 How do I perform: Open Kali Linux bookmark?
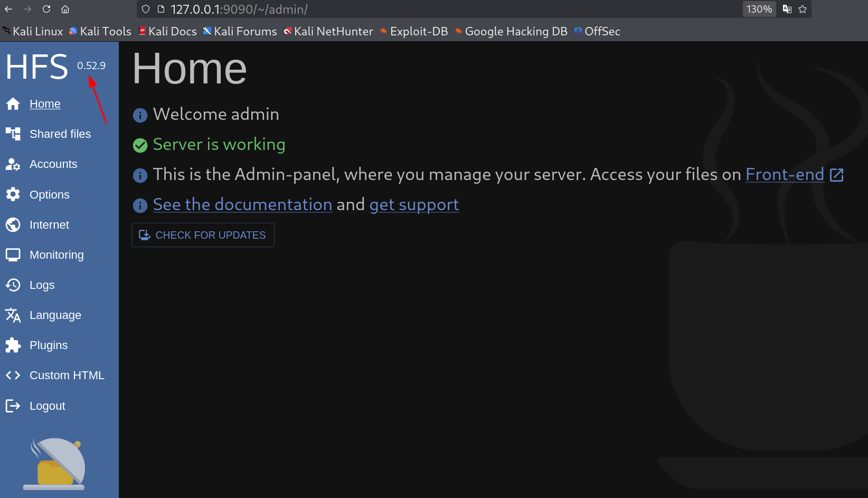click(x=33, y=31)
